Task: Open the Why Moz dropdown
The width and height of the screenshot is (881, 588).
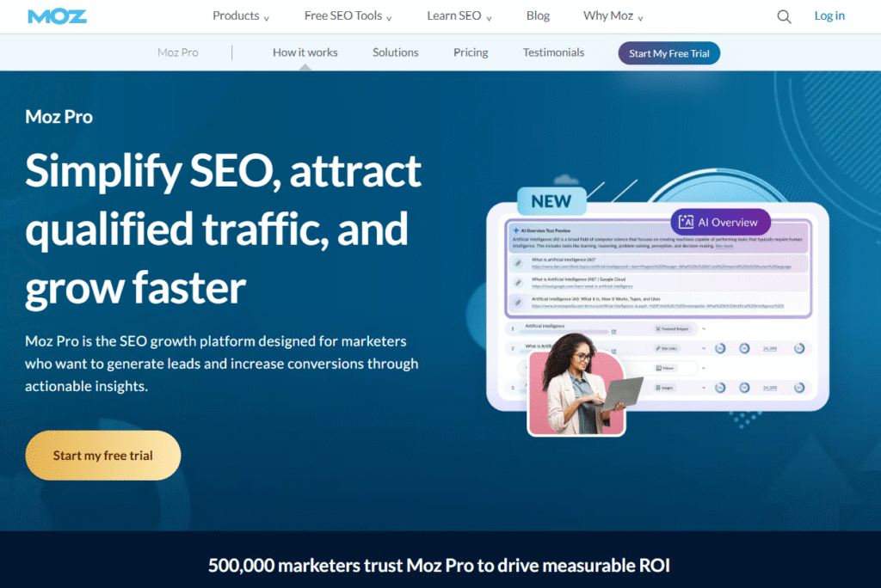Action: [613, 16]
